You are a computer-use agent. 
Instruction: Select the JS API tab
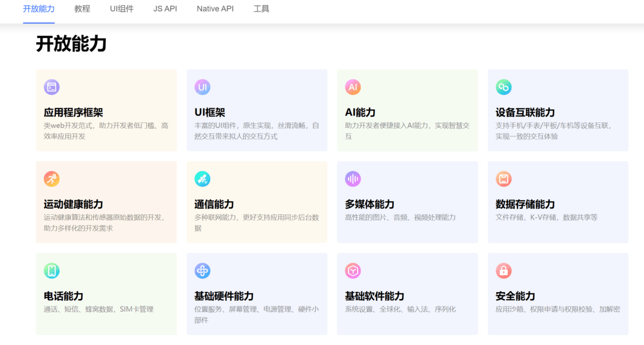[x=165, y=9]
